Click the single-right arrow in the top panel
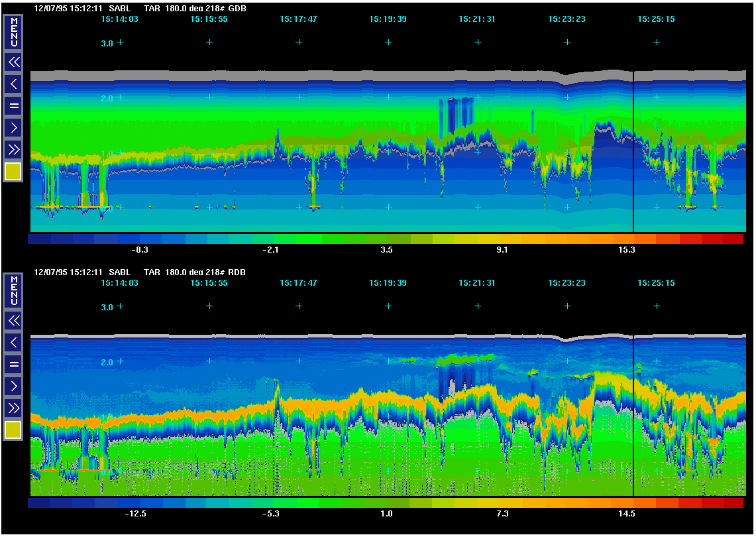756x537 pixels. click(x=13, y=127)
